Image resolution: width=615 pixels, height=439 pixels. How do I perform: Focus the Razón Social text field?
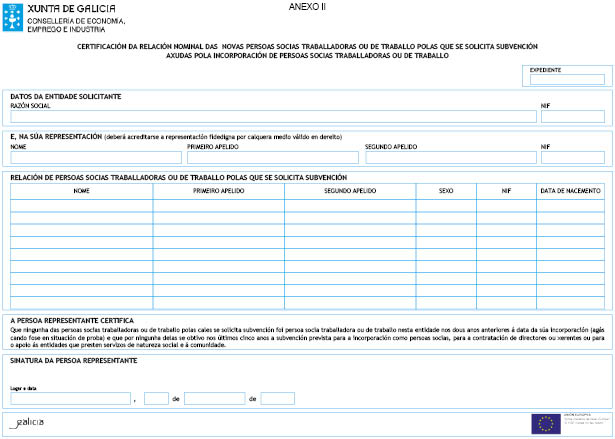(x=272, y=116)
